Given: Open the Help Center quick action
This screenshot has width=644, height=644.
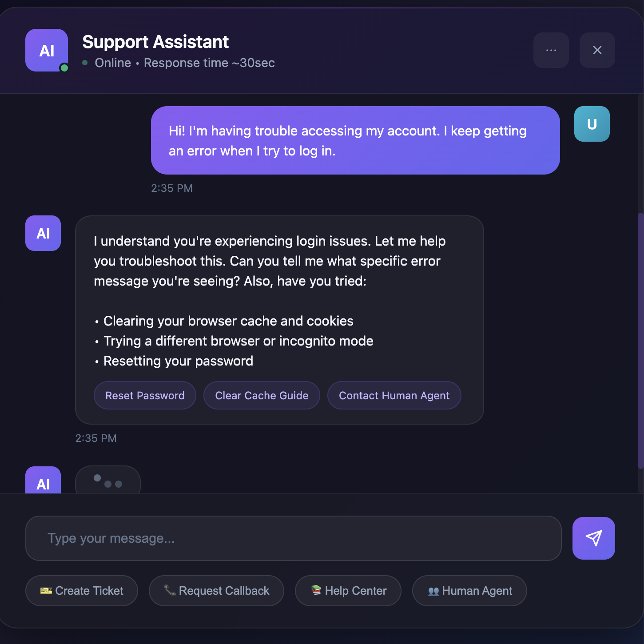Looking at the screenshot, I should click(348, 591).
